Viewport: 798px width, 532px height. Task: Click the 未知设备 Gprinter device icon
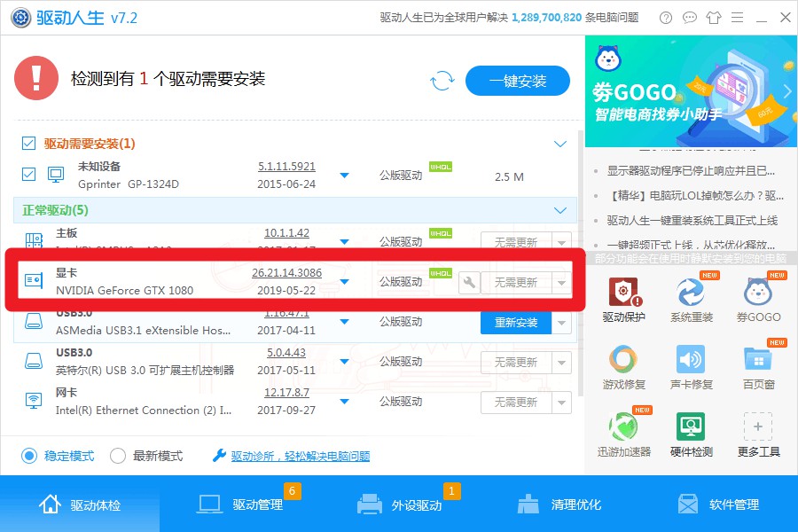[56, 175]
